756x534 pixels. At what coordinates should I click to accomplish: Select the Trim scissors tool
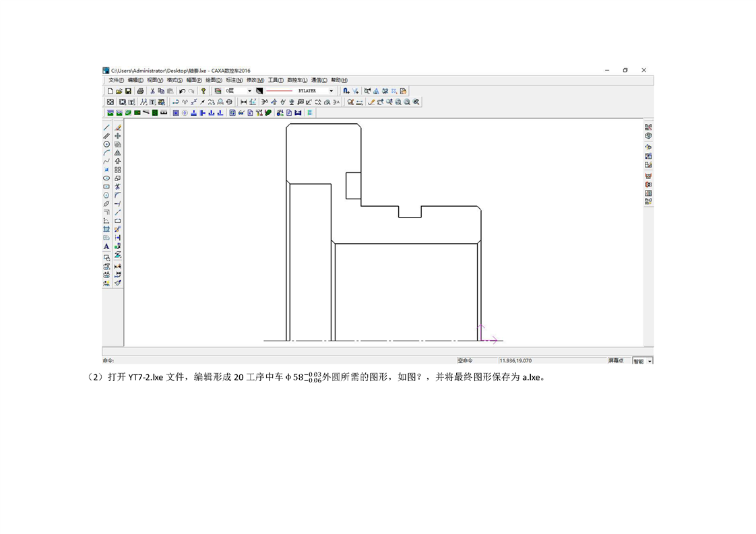pyautogui.click(x=118, y=187)
